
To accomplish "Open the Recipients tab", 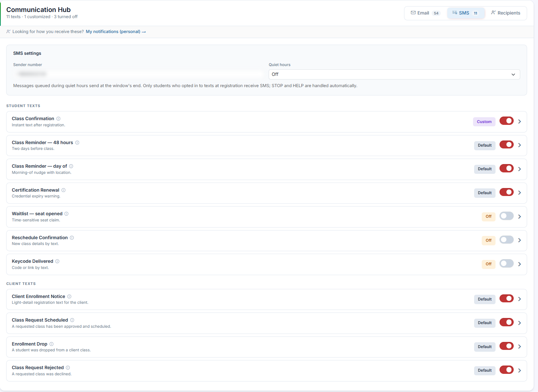I will pos(506,13).
